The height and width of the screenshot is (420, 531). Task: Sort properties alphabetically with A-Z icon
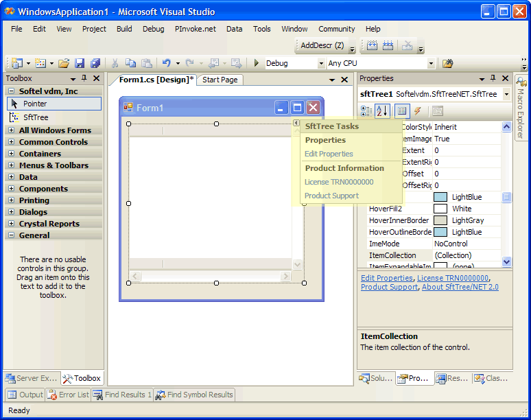point(383,111)
